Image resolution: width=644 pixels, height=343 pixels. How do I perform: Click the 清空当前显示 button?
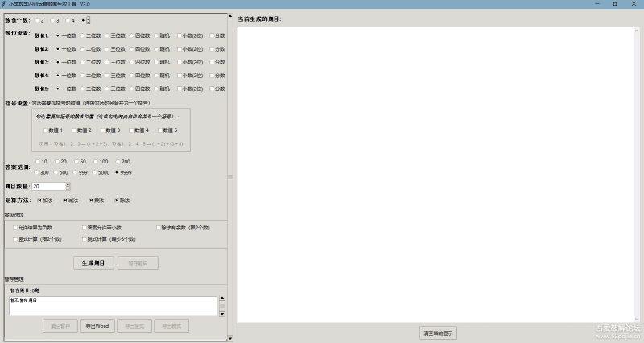(438, 333)
